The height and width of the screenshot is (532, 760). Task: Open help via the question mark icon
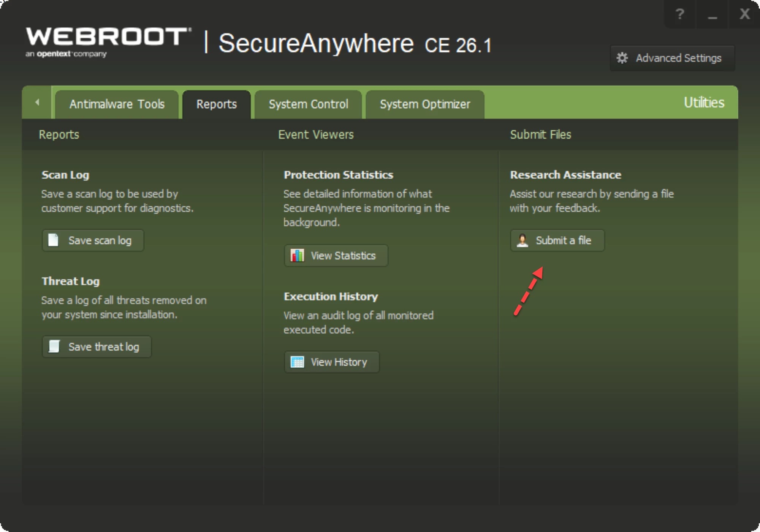(x=680, y=14)
